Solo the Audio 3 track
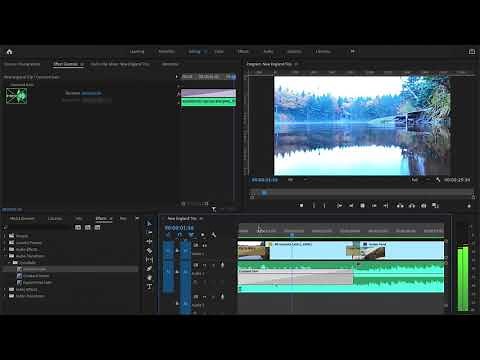480x360 pixels. pos(213,297)
